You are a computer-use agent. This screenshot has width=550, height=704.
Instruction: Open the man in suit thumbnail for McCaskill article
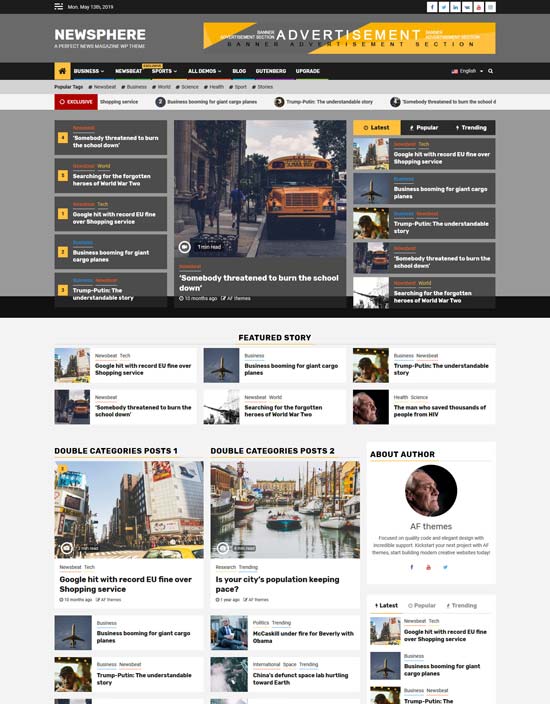tap(229, 633)
